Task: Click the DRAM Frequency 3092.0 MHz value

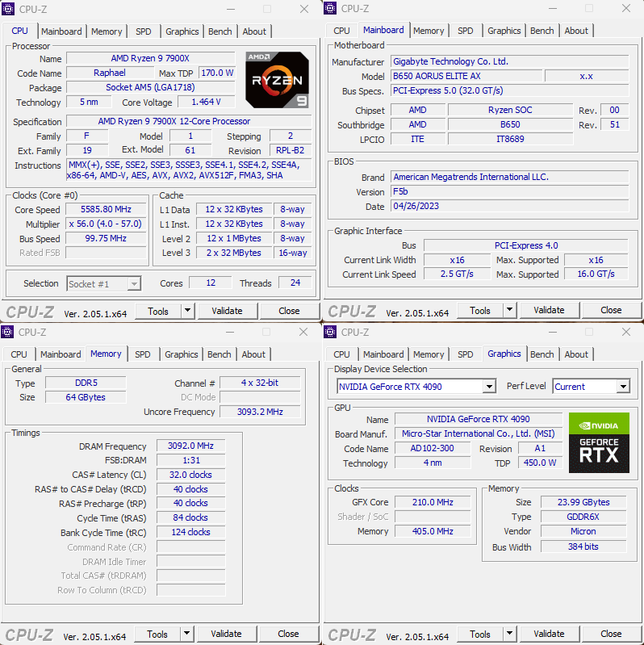Action: [190, 446]
